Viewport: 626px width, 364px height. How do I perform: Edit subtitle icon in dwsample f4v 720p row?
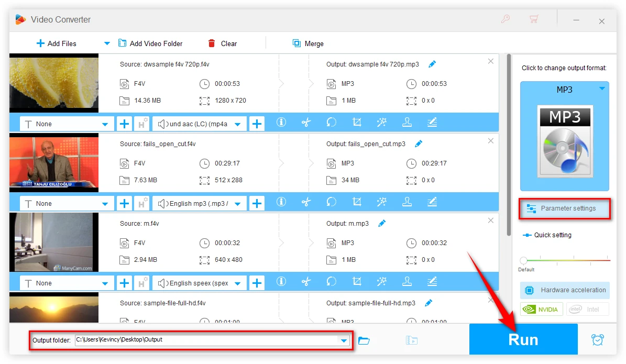[432, 122]
